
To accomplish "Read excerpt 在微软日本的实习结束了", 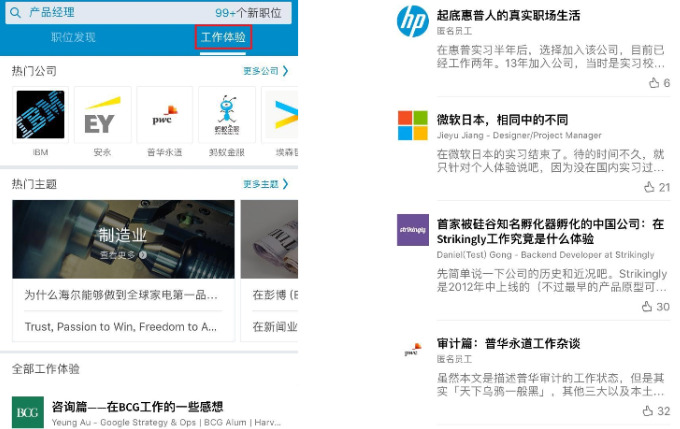I will click(x=551, y=161).
